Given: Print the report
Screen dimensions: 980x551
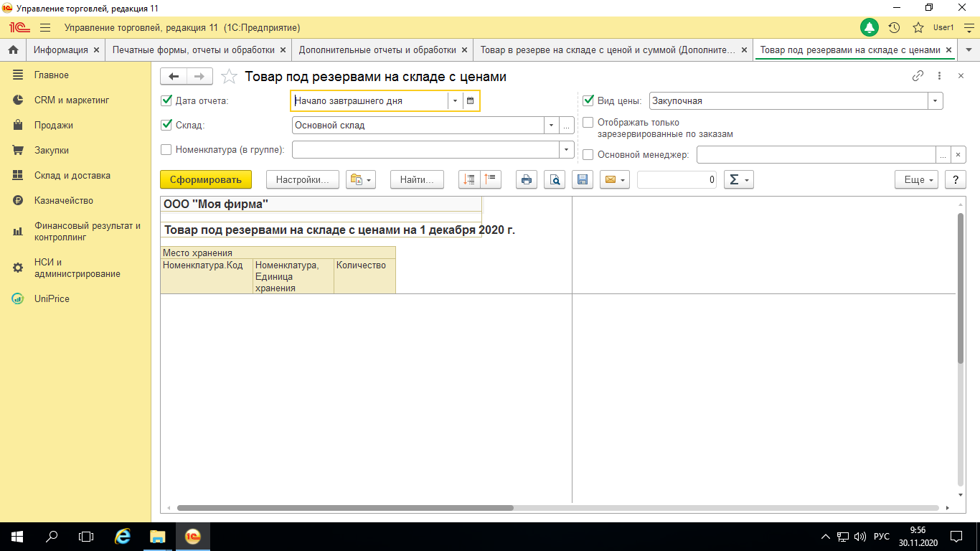Looking at the screenshot, I should coord(527,179).
